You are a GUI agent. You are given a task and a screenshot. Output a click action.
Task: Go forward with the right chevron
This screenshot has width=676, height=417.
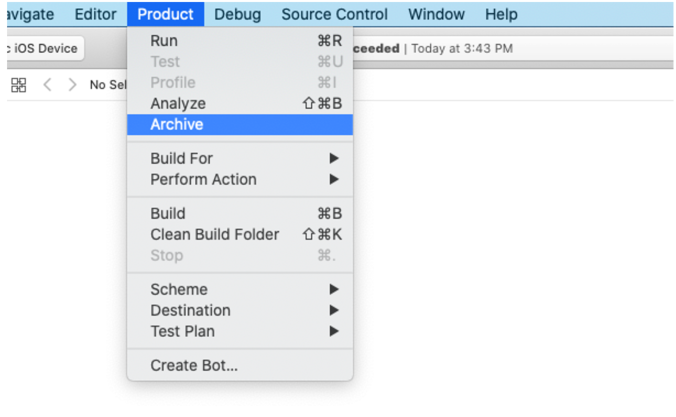click(x=72, y=85)
